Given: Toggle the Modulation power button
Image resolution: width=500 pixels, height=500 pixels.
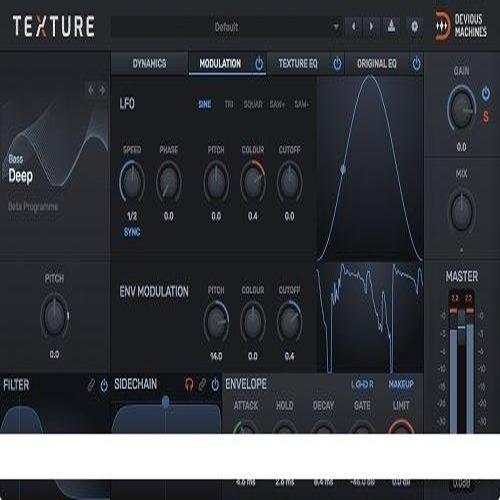Looking at the screenshot, I should tap(259, 63).
